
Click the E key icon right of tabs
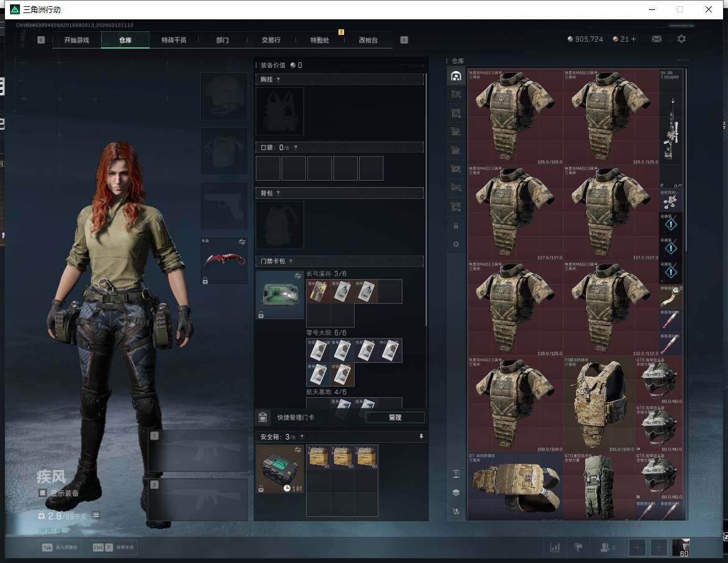pyautogui.click(x=404, y=40)
